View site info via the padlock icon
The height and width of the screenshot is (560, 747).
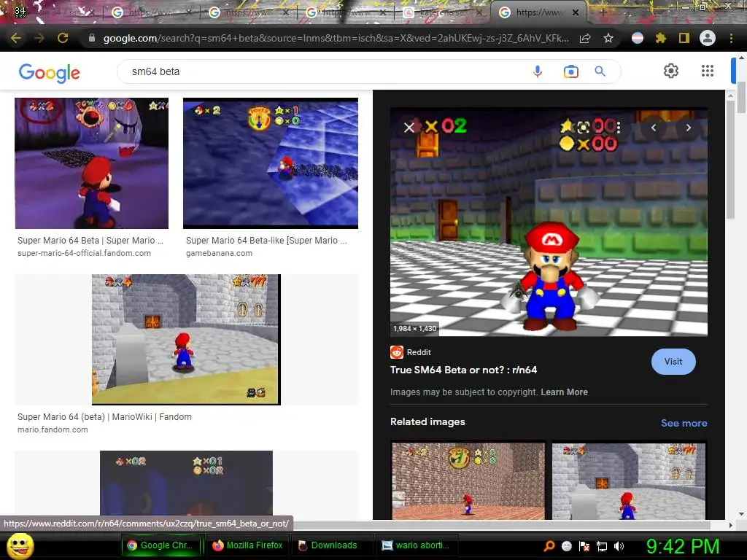click(x=92, y=38)
